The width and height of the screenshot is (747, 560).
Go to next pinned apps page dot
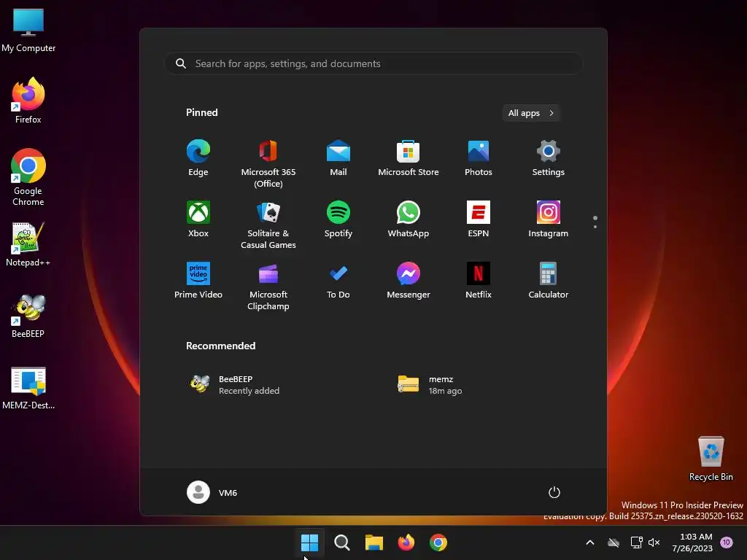tap(595, 227)
